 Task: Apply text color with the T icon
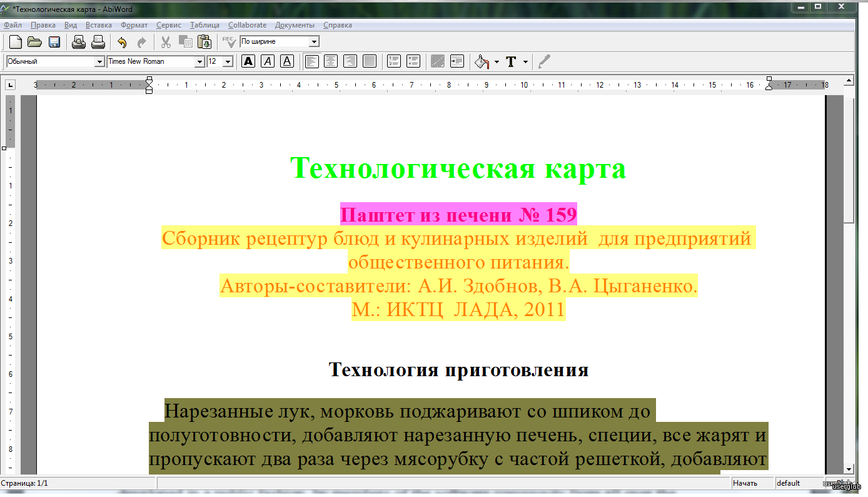[511, 61]
